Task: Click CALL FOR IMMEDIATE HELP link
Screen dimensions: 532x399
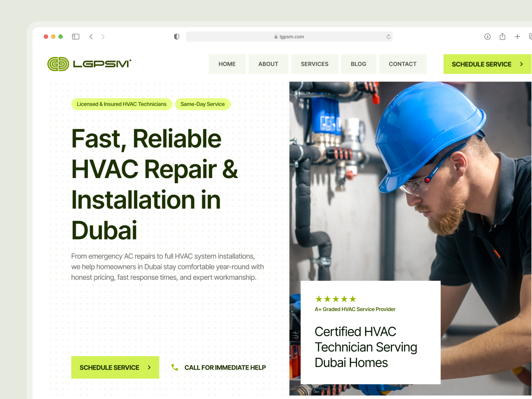Action: coord(225,367)
